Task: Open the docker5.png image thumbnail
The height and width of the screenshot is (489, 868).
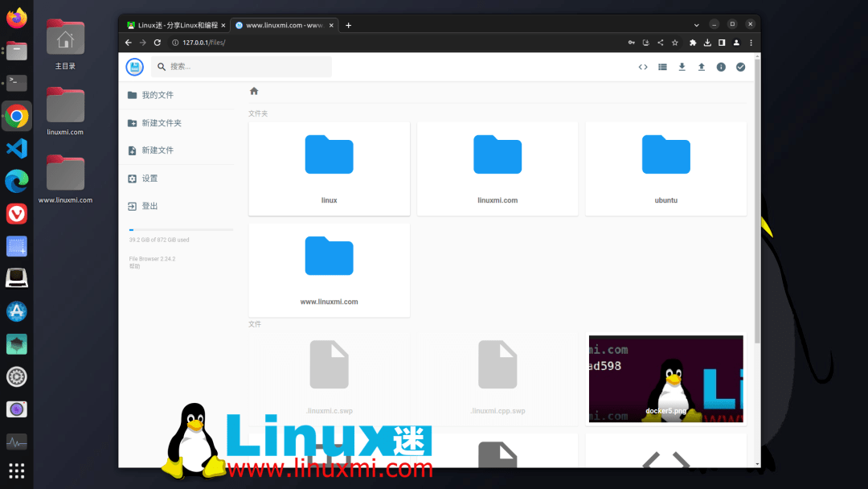Action: (x=666, y=380)
